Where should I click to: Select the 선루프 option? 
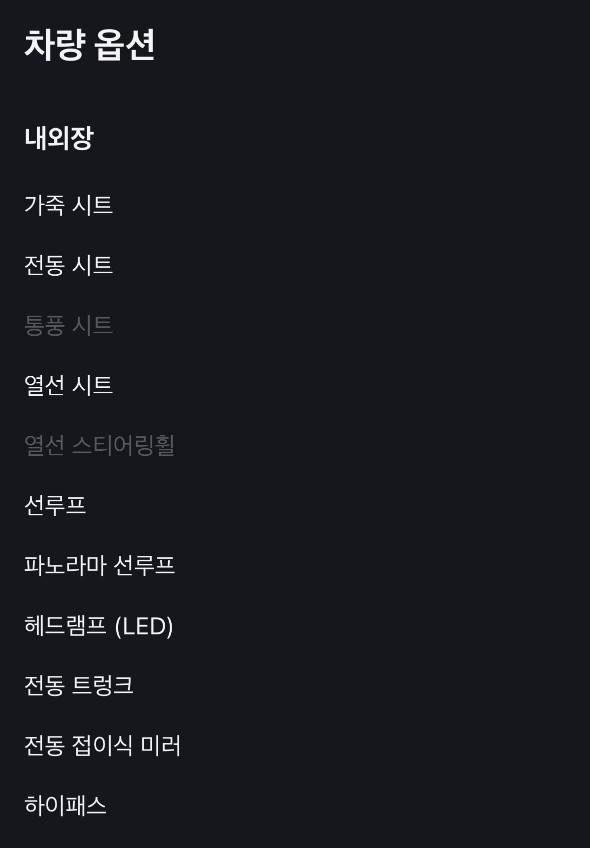tap(55, 505)
